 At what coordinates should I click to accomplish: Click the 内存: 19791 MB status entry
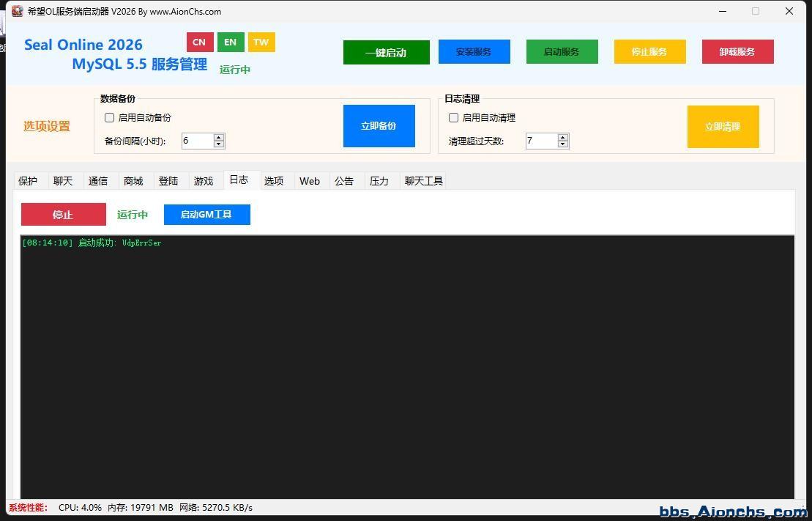[141, 508]
